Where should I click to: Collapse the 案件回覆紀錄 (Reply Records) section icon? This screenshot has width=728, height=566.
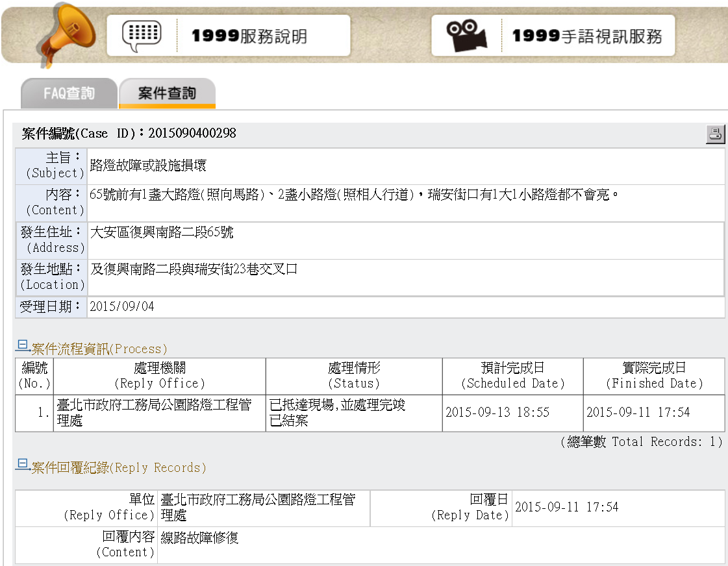[23, 465]
